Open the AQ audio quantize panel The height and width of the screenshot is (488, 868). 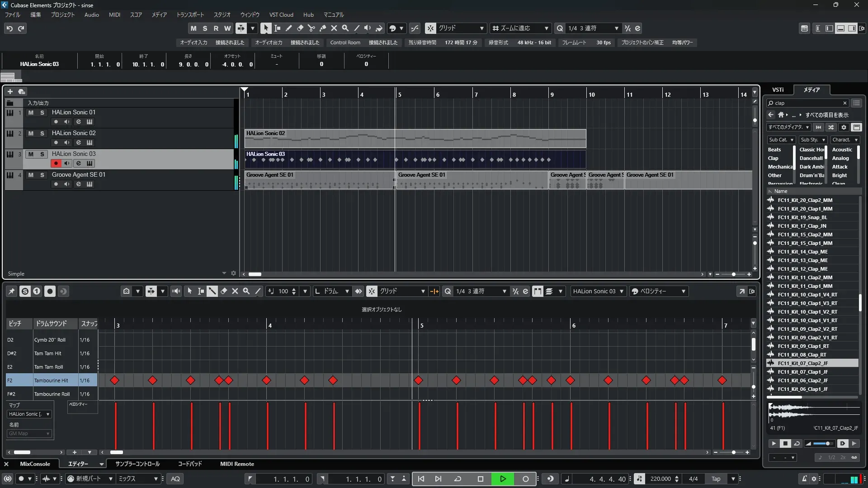[x=175, y=479]
